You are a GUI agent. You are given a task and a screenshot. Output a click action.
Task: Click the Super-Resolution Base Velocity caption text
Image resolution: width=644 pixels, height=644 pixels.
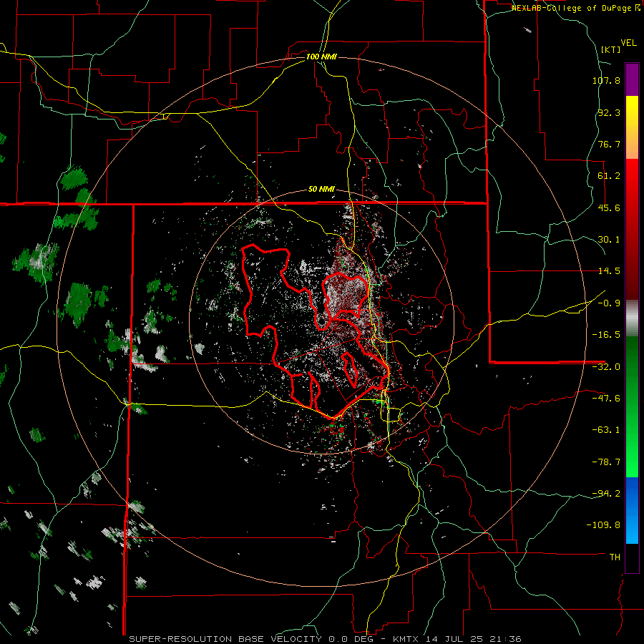(326, 639)
